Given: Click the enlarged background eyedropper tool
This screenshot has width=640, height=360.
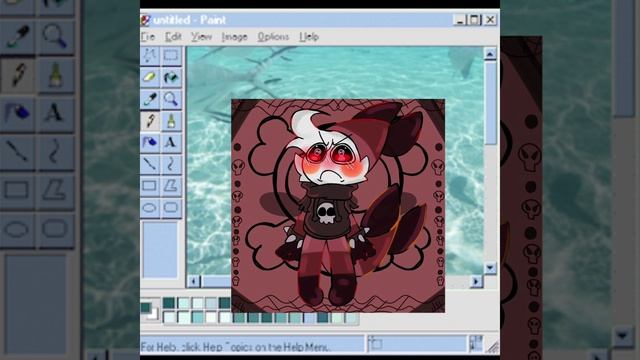Looking at the screenshot, I should [17, 37].
